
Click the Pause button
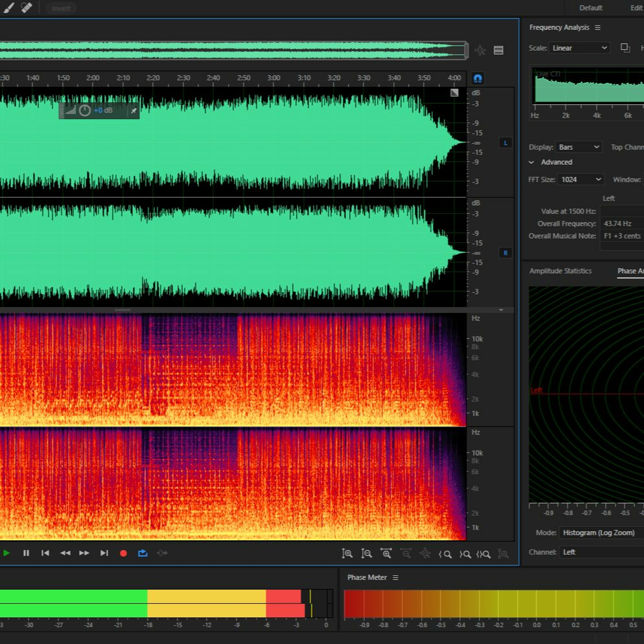point(26,553)
